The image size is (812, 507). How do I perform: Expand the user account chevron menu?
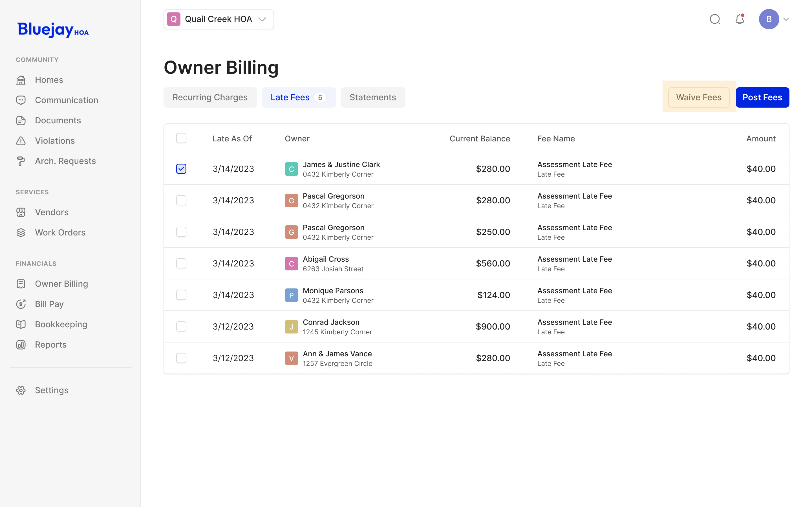tap(786, 19)
